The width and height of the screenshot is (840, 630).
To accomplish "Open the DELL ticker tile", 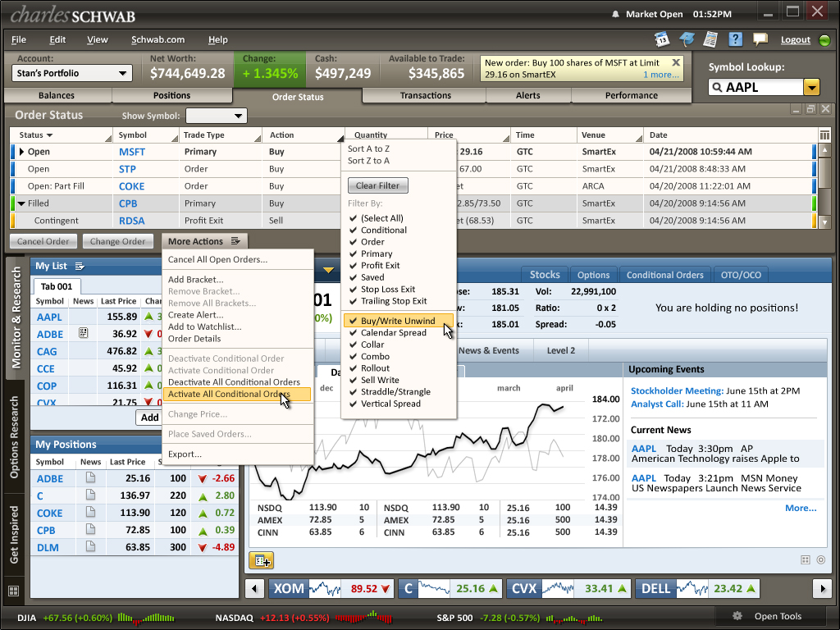I will click(698, 589).
